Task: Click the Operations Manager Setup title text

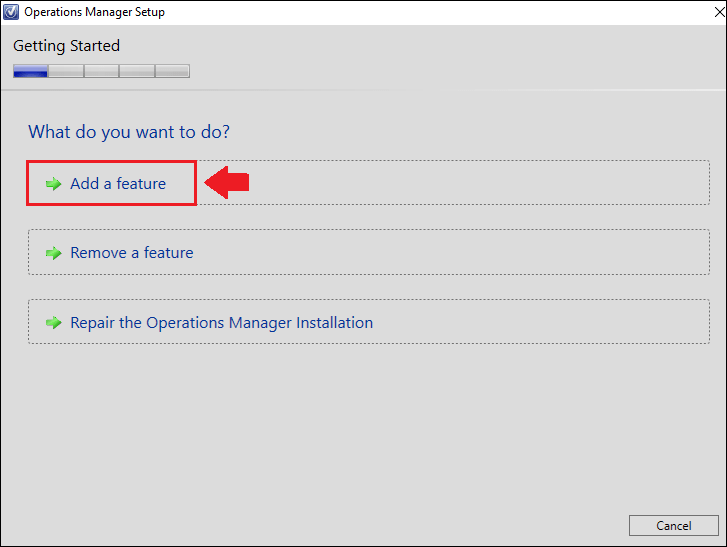Action: (95, 12)
